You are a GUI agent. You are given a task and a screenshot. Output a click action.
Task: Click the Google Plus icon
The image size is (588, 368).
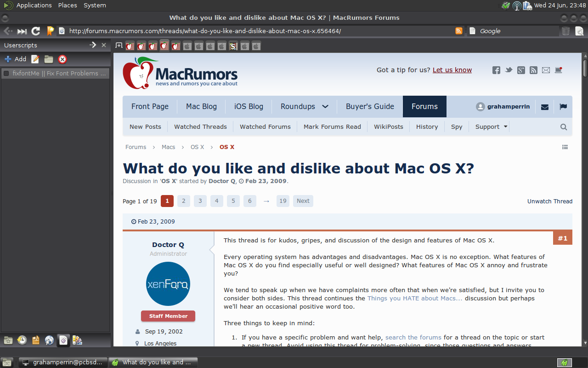521,70
